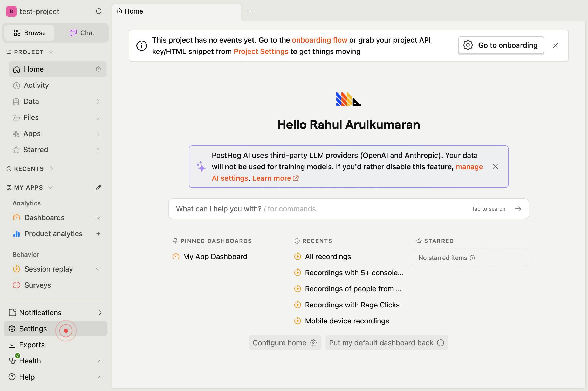Open Recordings with 5+ console… recent item
Viewport: 588px width, 391px height.
[x=349, y=273]
